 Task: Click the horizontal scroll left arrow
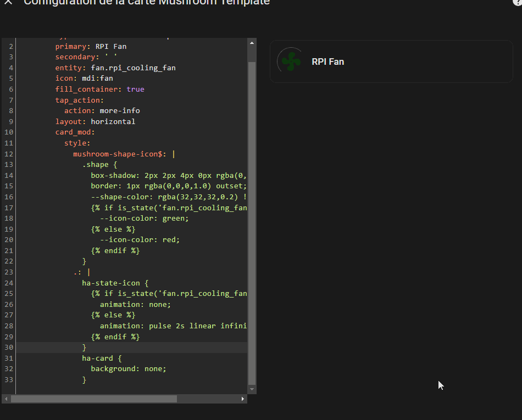coord(6,399)
